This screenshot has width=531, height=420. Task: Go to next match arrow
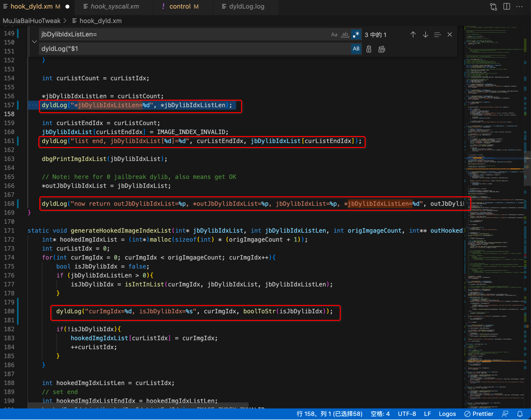tap(425, 34)
